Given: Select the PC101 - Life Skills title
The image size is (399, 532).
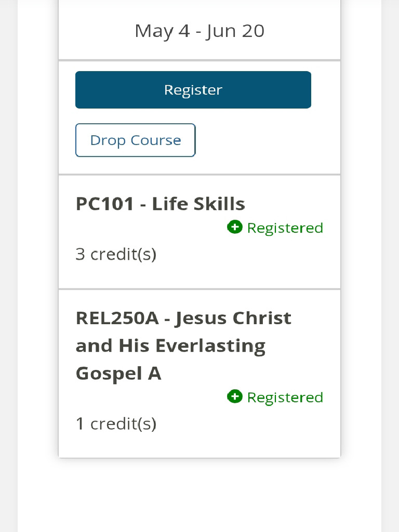Looking at the screenshot, I should click(x=161, y=204).
